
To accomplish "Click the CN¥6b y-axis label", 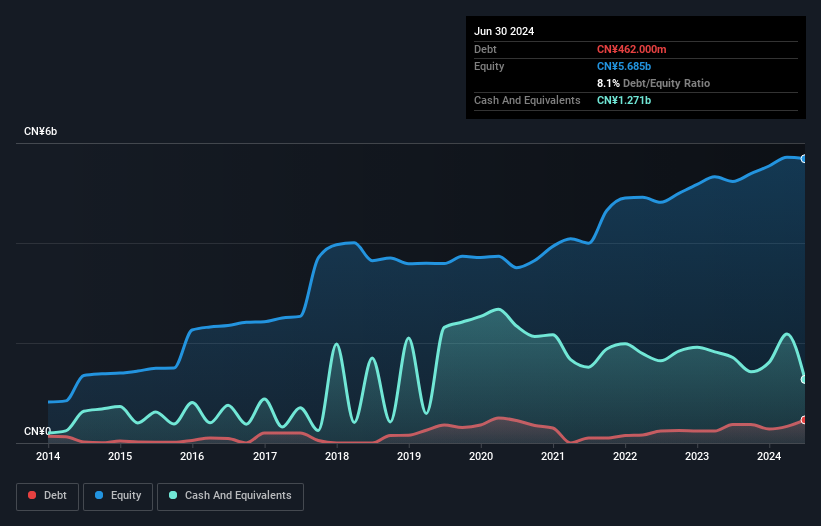I will click(x=40, y=131).
